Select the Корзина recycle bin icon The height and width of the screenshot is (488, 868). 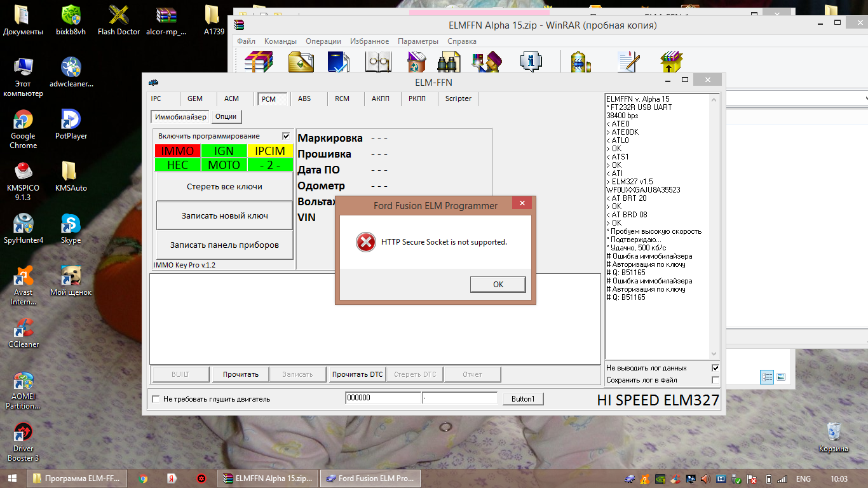pos(834,437)
